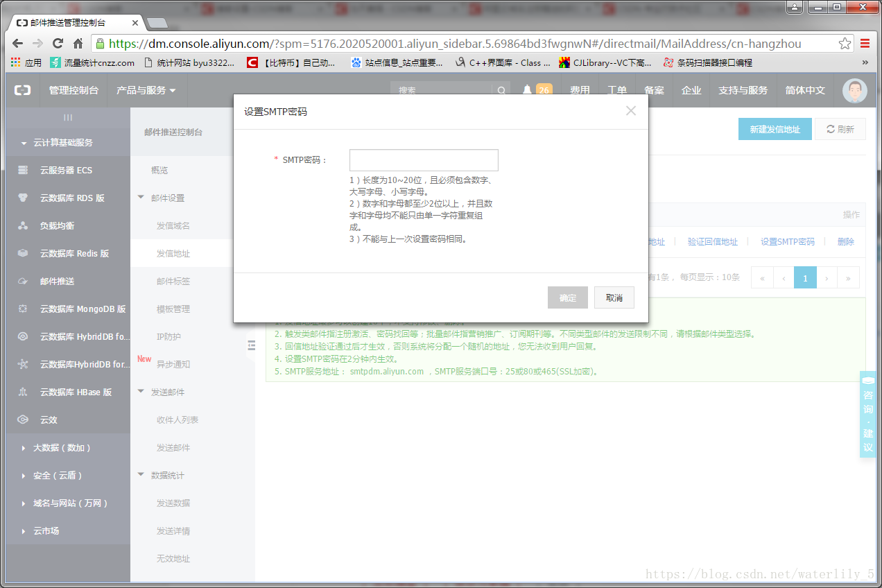The width and height of the screenshot is (882, 588).
Task: Click the 新建发信地址 button
Action: pyautogui.click(x=775, y=129)
